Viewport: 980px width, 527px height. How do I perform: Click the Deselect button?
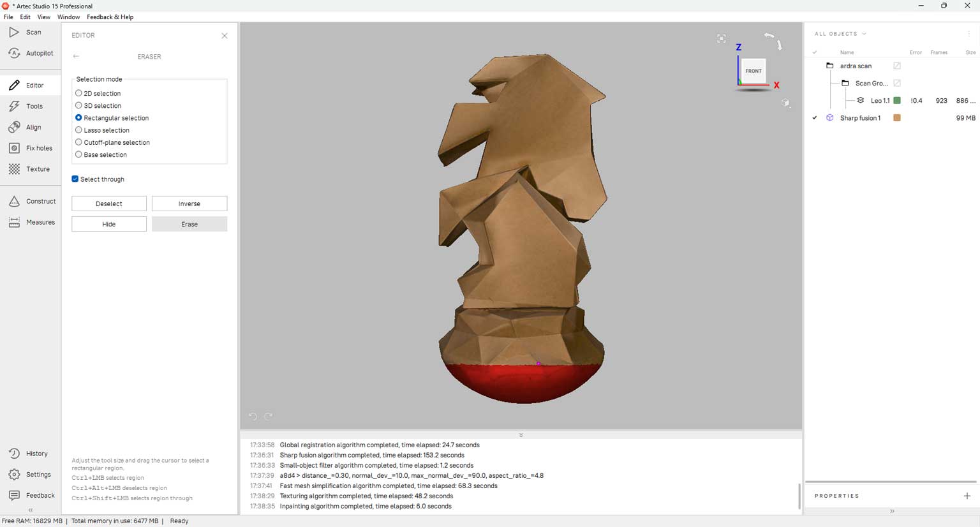[x=109, y=204]
